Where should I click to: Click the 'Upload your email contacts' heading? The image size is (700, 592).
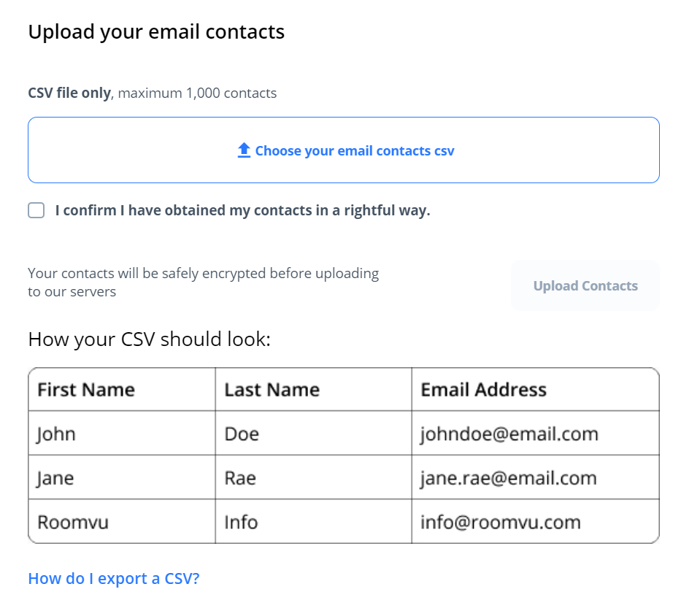click(x=156, y=32)
